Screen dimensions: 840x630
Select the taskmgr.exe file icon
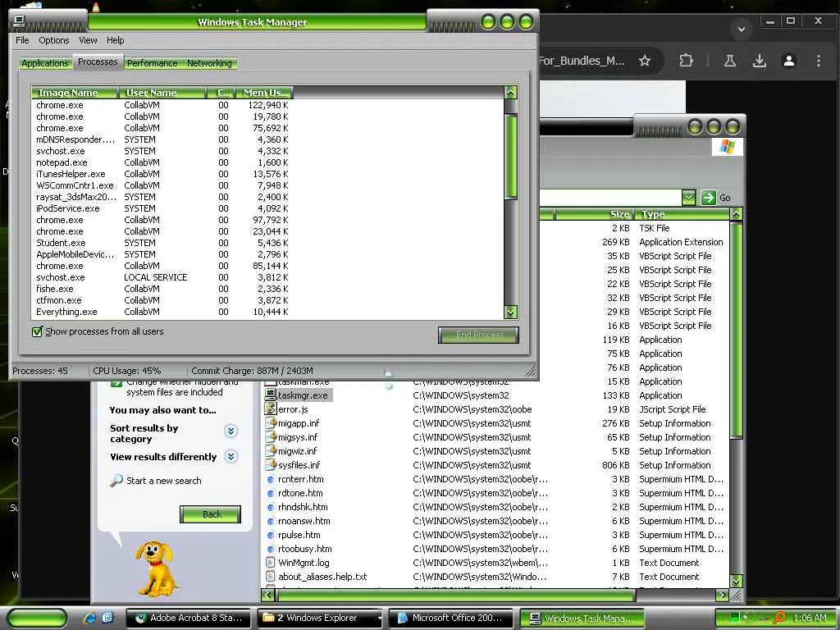point(271,395)
